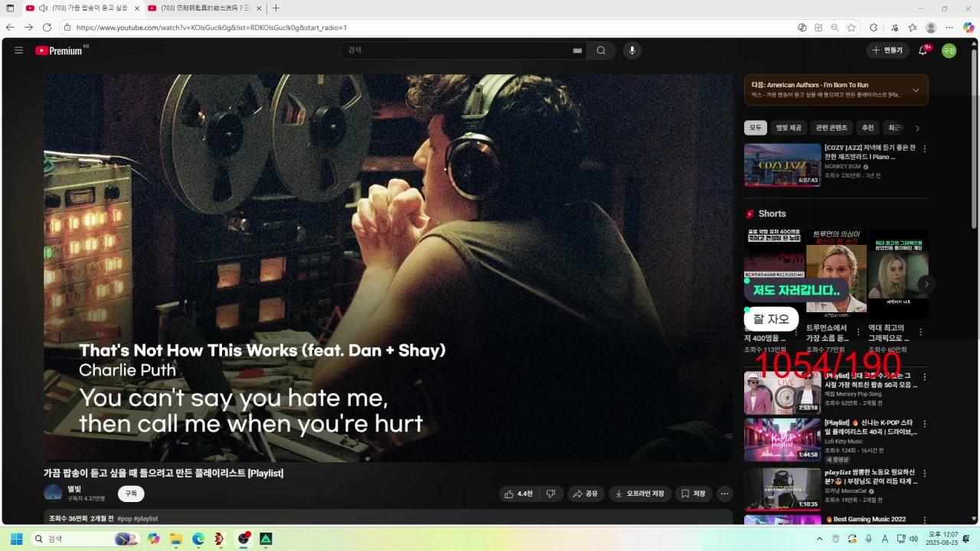
Task: Click the 저장 save button
Action: [x=694, y=494]
